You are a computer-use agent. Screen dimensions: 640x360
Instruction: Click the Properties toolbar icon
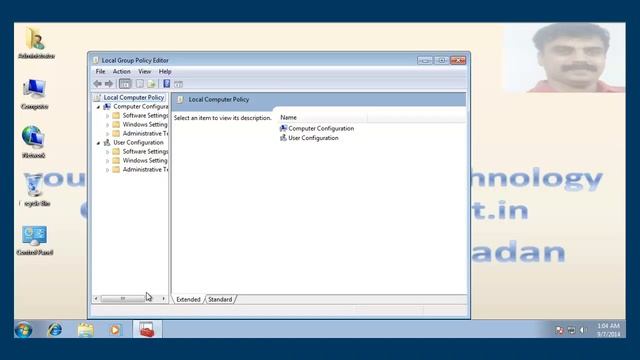(x=140, y=84)
